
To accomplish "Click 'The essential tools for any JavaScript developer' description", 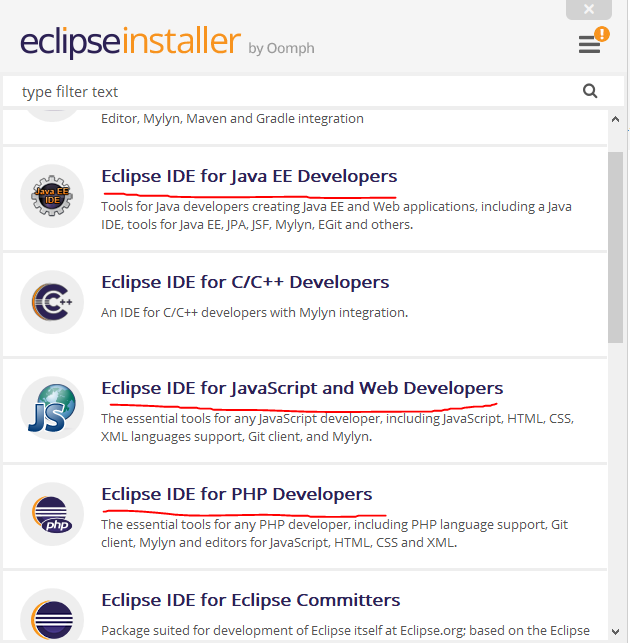I will [x=338, y=427].
